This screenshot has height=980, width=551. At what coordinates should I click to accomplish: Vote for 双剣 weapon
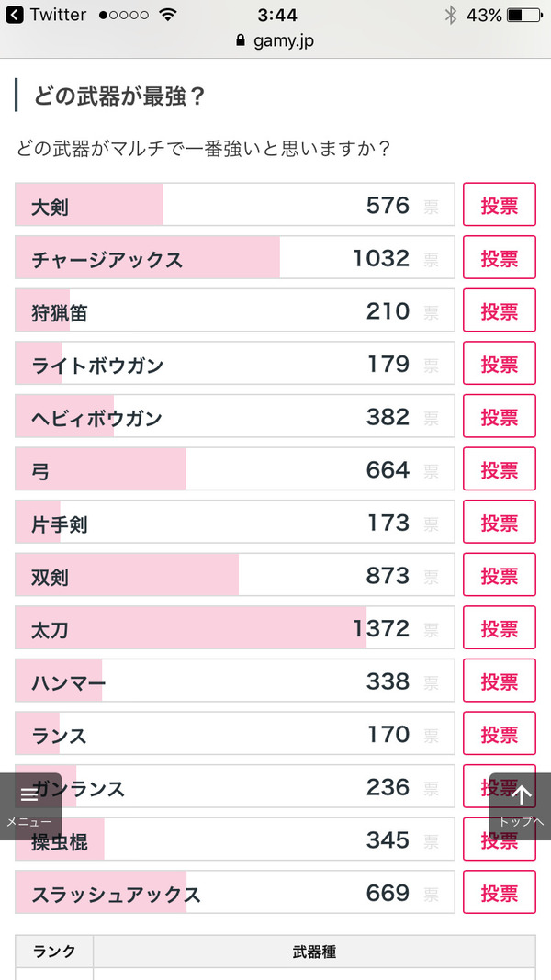point(500,574)
